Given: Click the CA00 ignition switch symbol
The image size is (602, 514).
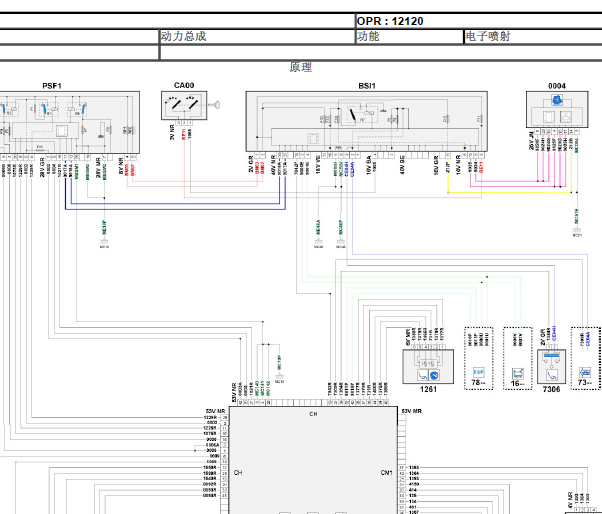Looking at the screenshot, I should click(x=186, y=104).
